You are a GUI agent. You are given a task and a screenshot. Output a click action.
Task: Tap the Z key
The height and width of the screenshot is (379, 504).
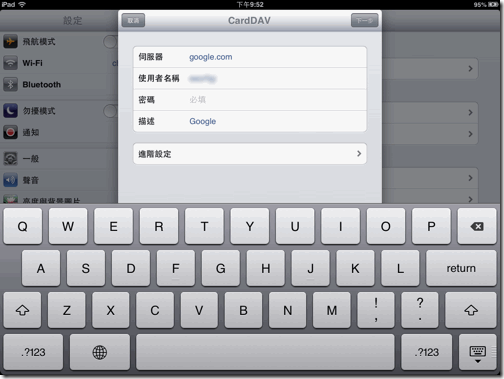click(67, 310)
